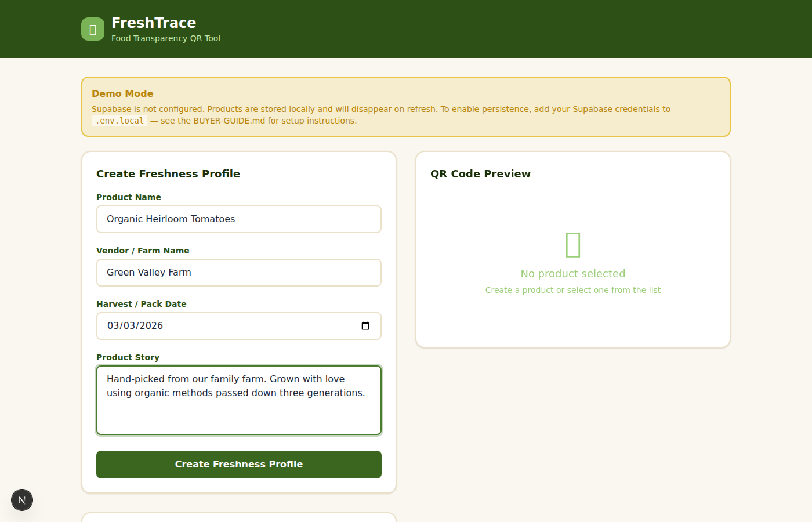Select the year segment of harvest date
The width and height of the screenshot is (812, 522).
[x=151, y=326]
